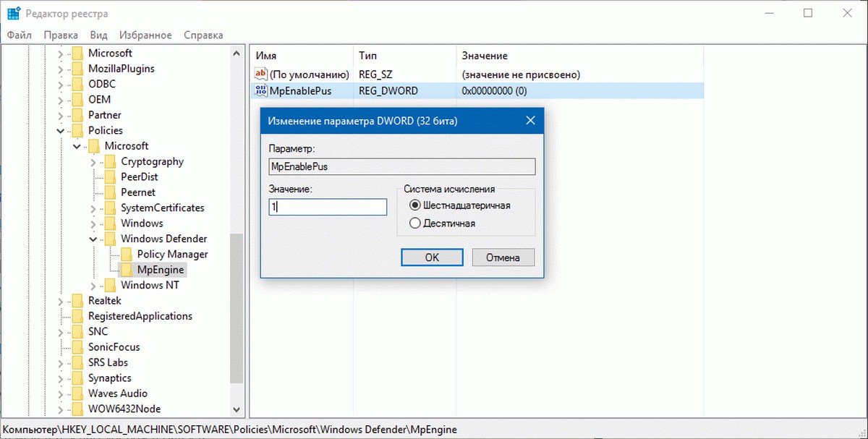The width and height of the screenshot is (868, 439).
Task: Choose Десятичная (decimal) radio button
Action: (x=415, y=223)
